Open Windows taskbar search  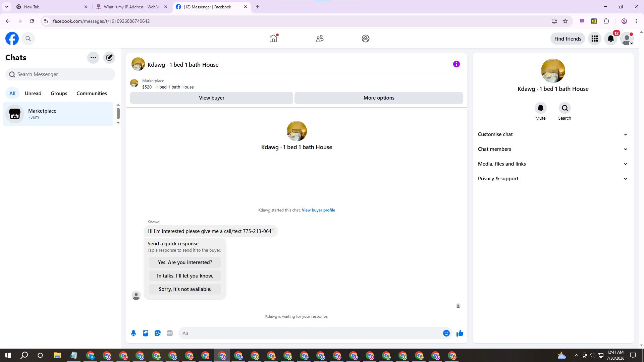click(x=24, y=355)
